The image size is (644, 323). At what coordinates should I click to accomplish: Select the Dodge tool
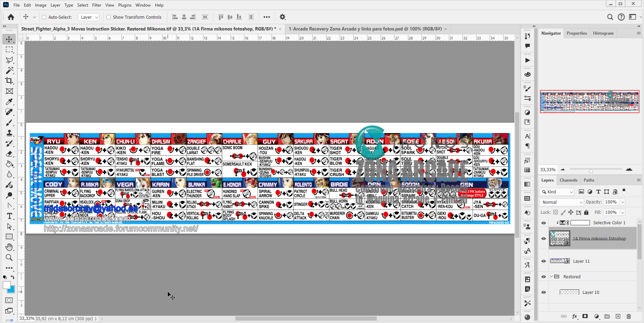tap(9, 195)
